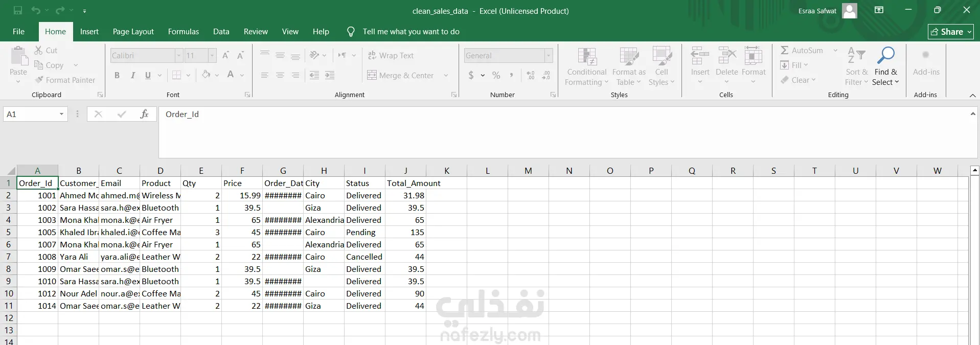Open the Font Color dropdown arrow
Screen dimensions: 980x345
[x=242, y=75]
